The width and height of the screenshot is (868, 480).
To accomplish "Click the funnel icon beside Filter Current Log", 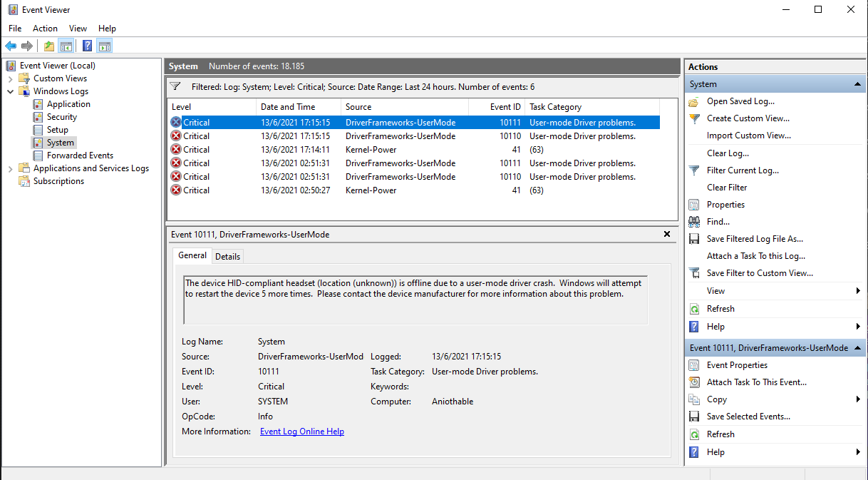I will 694,170.
